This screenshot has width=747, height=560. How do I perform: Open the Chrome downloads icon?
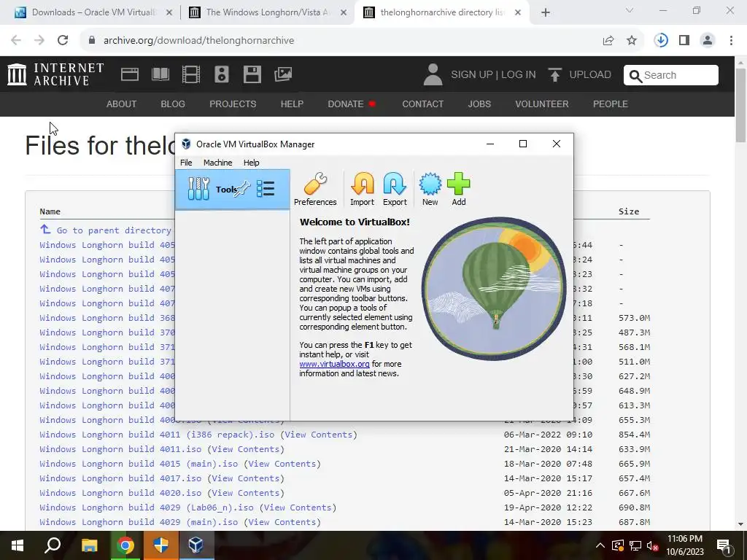[x=661, y=41]
